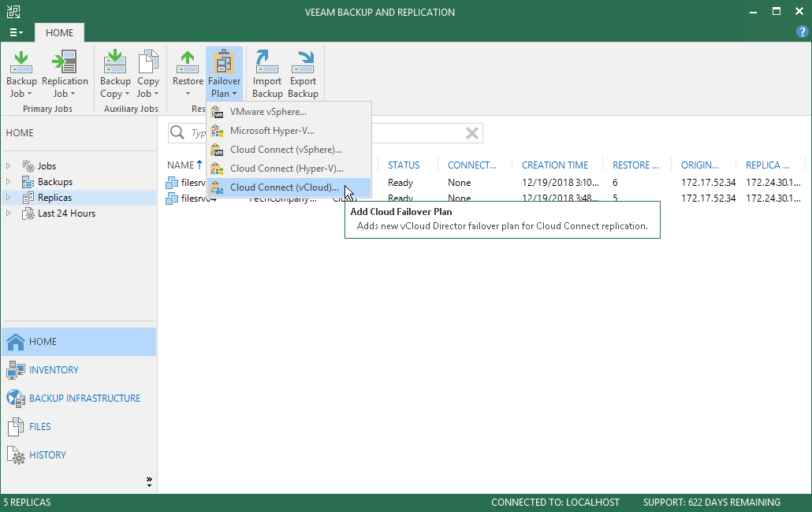Sort by the ORIGIN... column header
The image size is (812, 512).
coord(699,165)
